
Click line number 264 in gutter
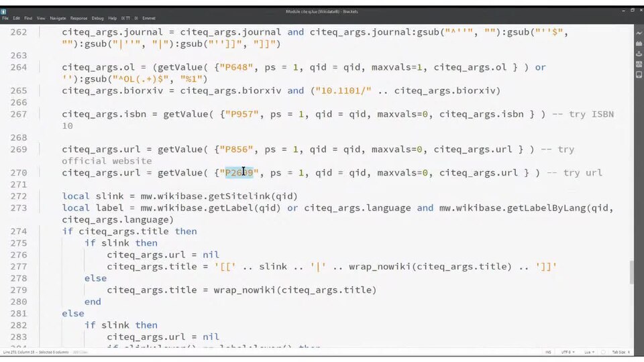click(19, 67)
